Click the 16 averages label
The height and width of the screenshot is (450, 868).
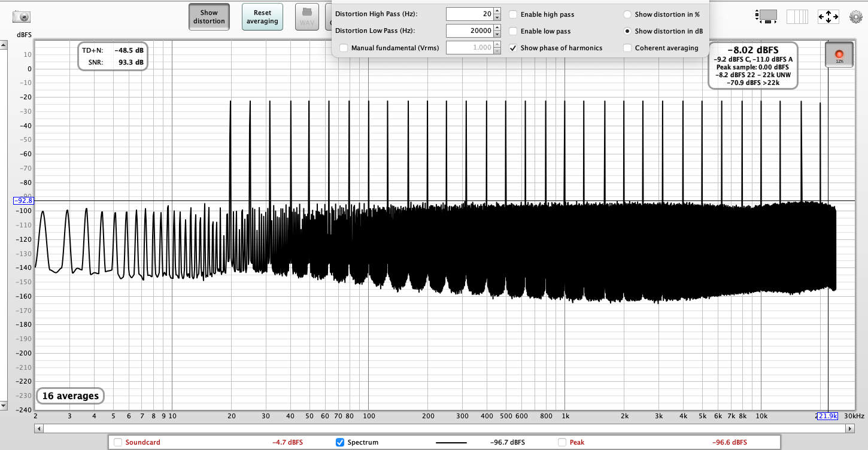(70, 396)
